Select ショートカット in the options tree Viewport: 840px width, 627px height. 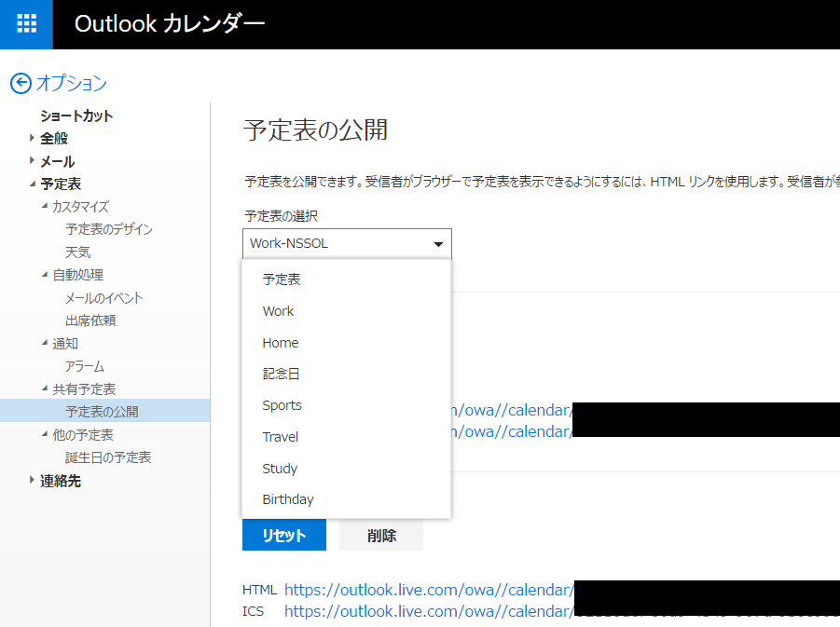pos(76,116)
